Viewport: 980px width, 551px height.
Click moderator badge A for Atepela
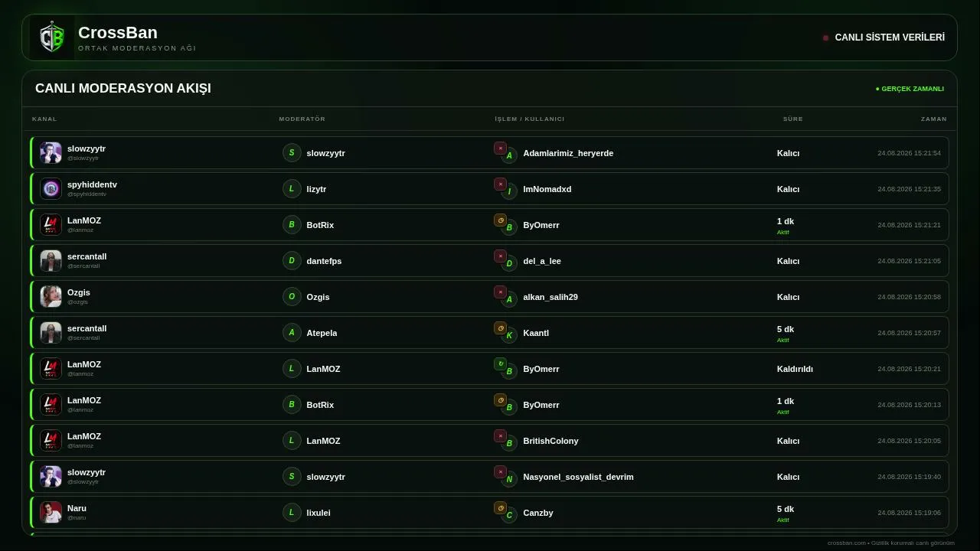[x=291, y=333]
